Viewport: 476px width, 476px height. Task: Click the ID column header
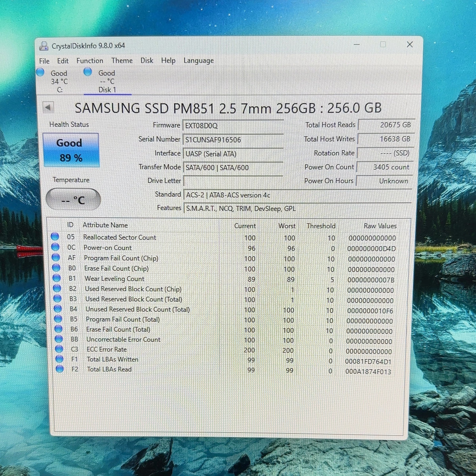(x=70, y=225)
